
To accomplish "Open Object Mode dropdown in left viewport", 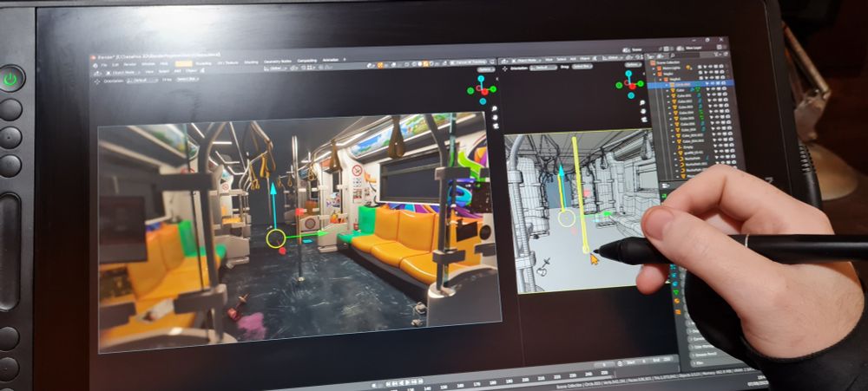I will [122, 73].
